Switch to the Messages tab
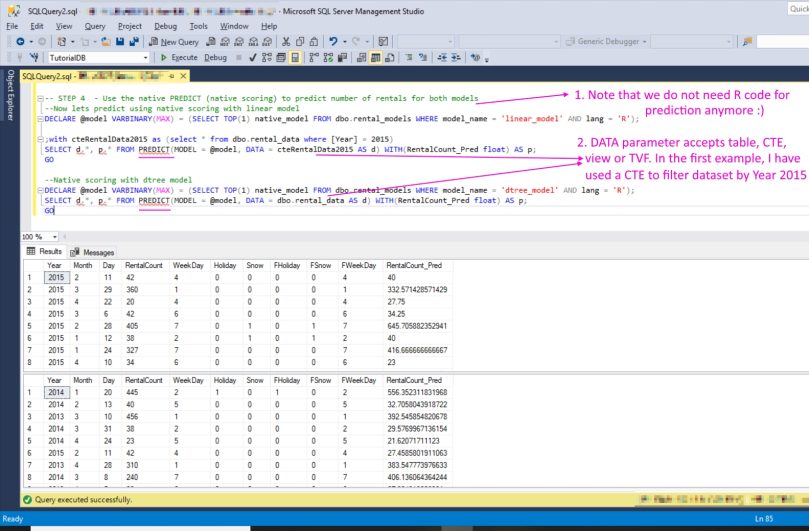This screenshot has width=809, height=531. point(93,252)
